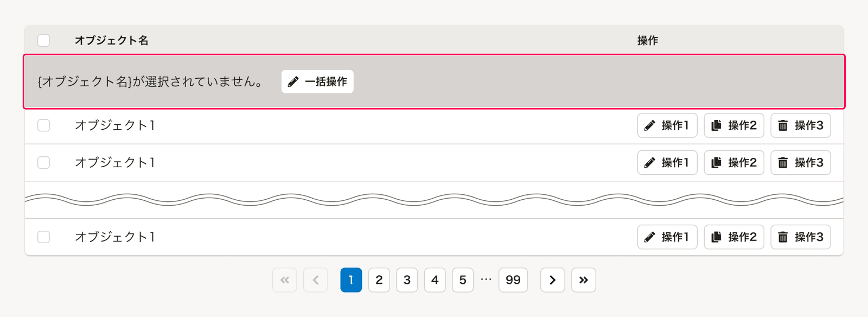The height and width of the screenshot is (317, 868).
Task: Select page 2 in the pagination
Action: click(379, 280)
